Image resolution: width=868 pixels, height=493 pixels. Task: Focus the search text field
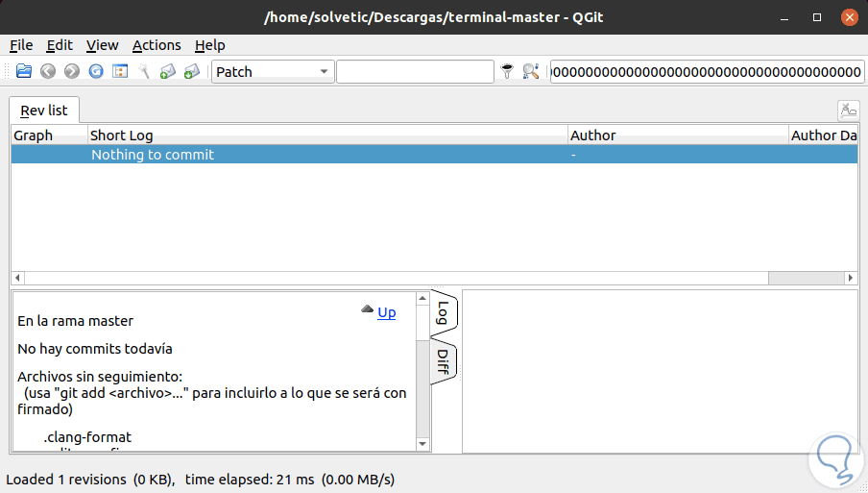click(x=415, y=72)
